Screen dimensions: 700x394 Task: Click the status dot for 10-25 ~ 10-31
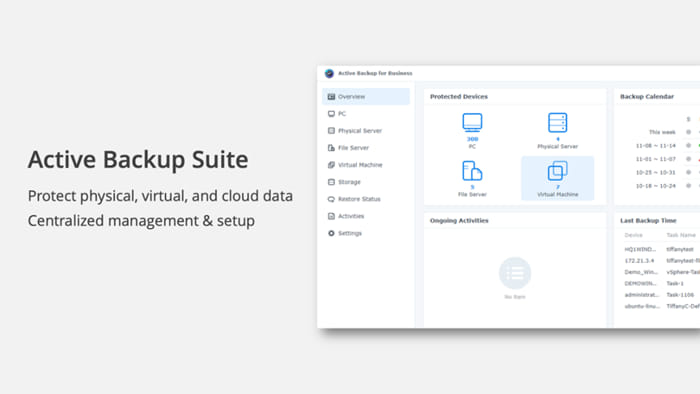tap(688, 172)
